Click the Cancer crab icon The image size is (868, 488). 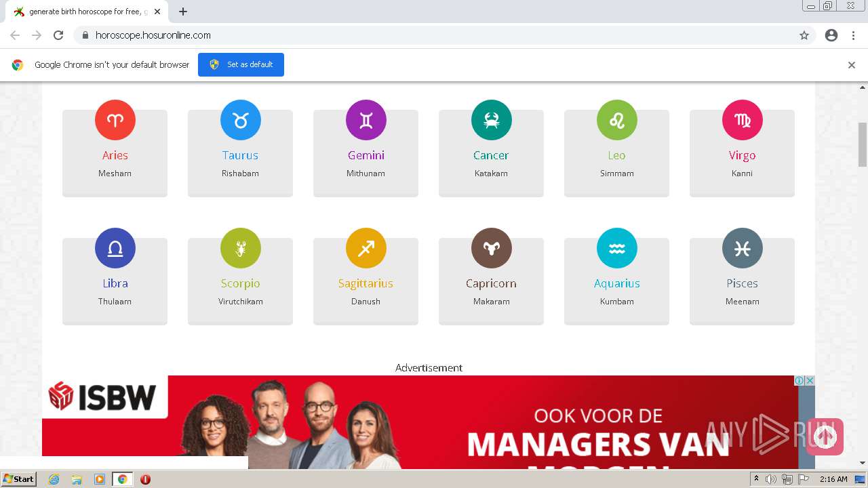tap(492, 120)
